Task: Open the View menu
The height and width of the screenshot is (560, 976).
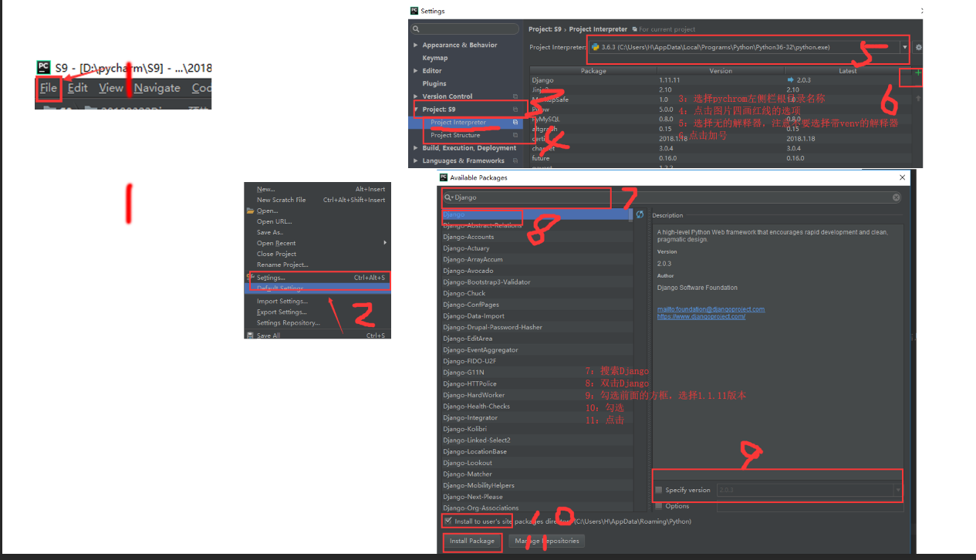Action: 110,88
